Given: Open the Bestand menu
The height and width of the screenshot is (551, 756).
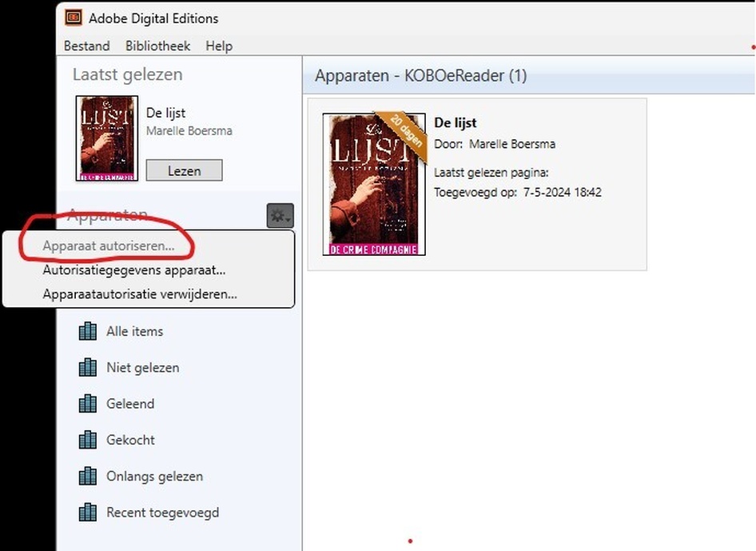Looking at the screenshot, I should (87, 46).
